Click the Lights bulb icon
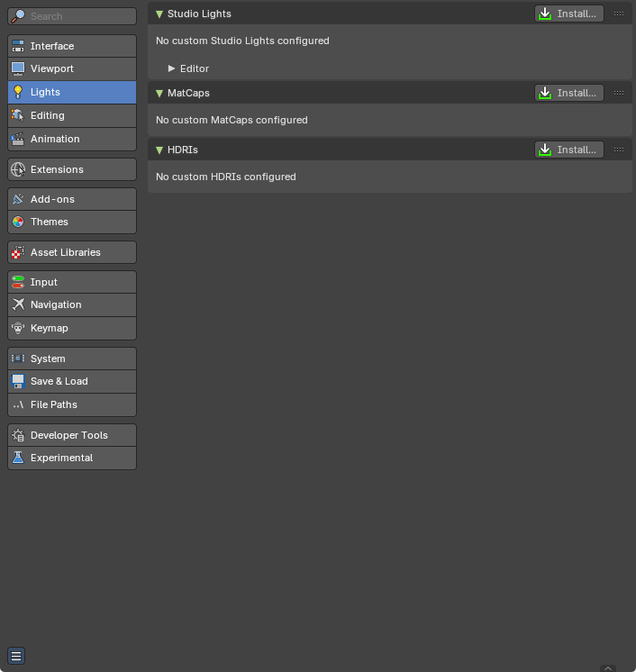The width and height of the screenshot is (636, 672). (x=18, y=92)
